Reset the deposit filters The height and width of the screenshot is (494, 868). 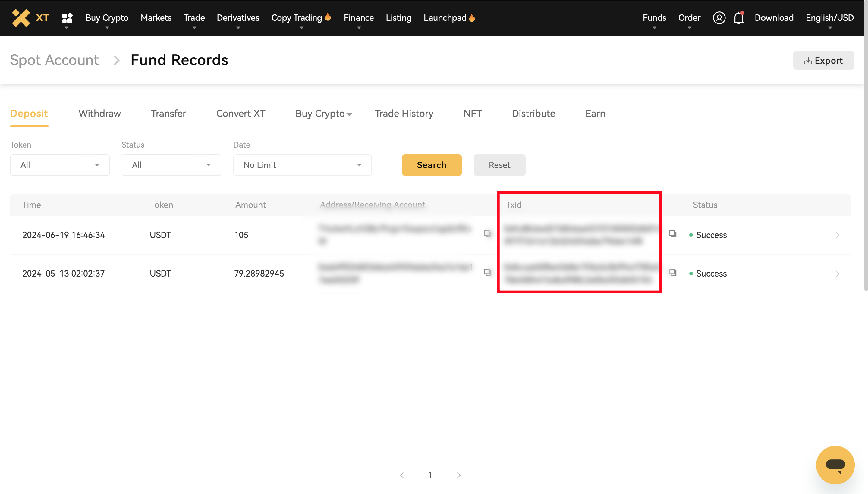(499, 165)
